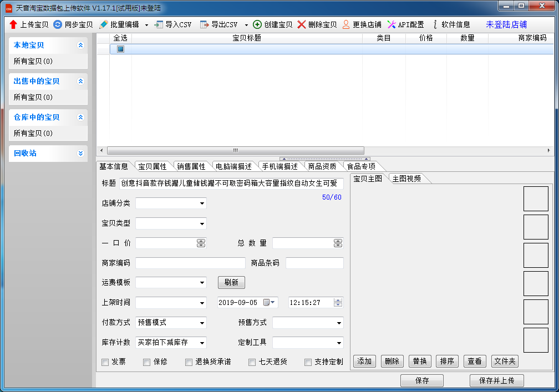Click the 文件夹 button
Screen dimensions: 559x392
pyautogui.click(x=505, y=362)
